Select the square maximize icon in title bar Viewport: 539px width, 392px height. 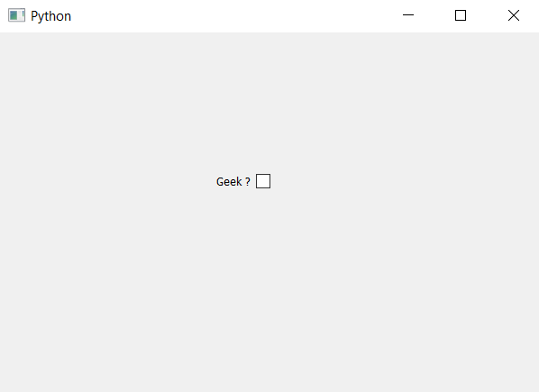(461, 15)
